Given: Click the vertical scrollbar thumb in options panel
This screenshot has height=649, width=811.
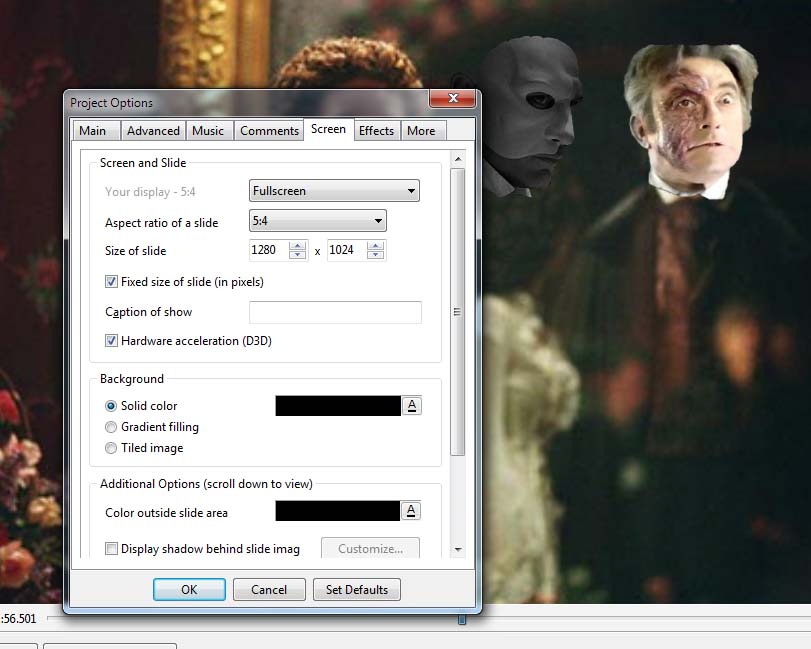Looking at the screenshot, I should 458,312.
